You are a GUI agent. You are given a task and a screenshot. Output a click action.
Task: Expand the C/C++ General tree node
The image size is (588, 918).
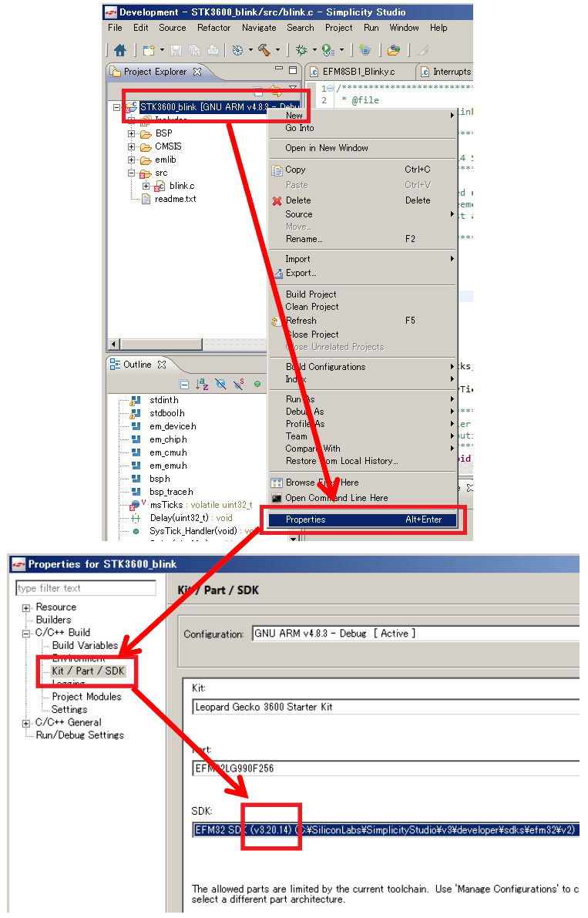[x=27, y=722]
